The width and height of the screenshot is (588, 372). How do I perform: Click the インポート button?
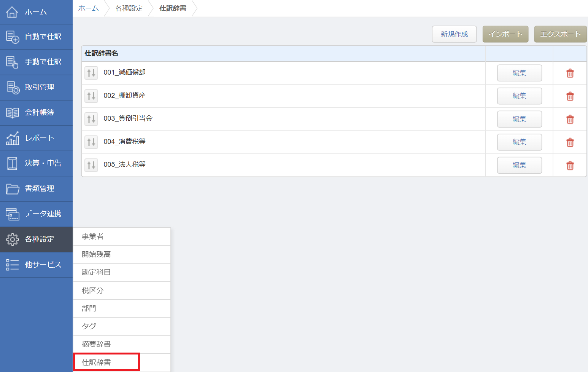505,34
